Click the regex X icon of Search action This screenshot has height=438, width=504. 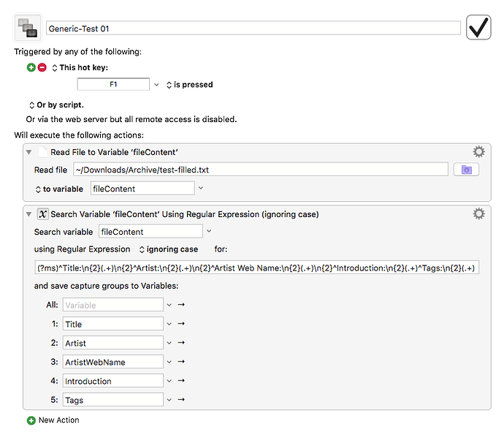43,214
